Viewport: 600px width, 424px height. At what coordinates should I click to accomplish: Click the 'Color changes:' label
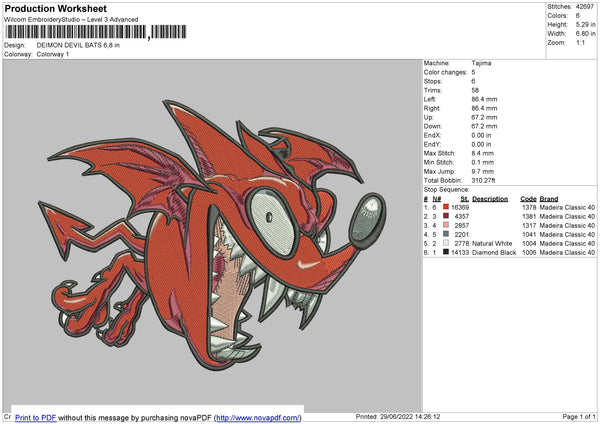[445, 72]
